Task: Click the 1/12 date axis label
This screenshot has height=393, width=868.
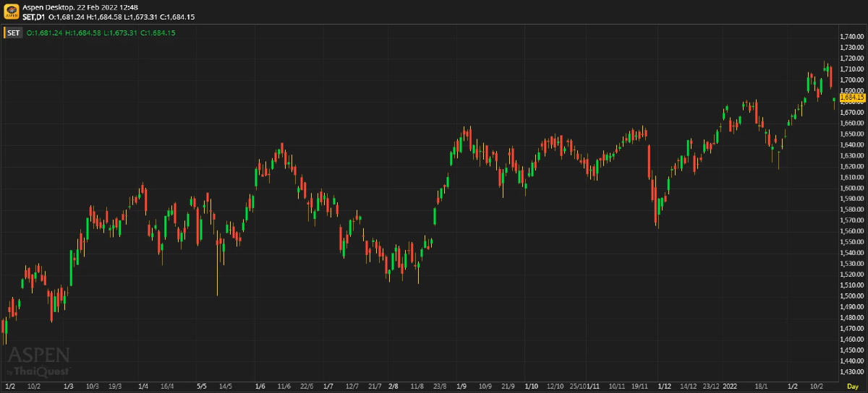Action: 664,387
